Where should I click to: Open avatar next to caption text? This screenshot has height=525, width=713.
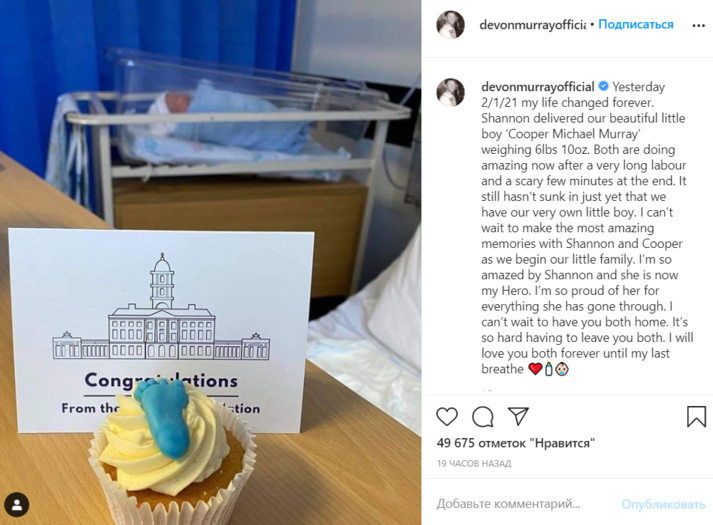coord(450,92)
